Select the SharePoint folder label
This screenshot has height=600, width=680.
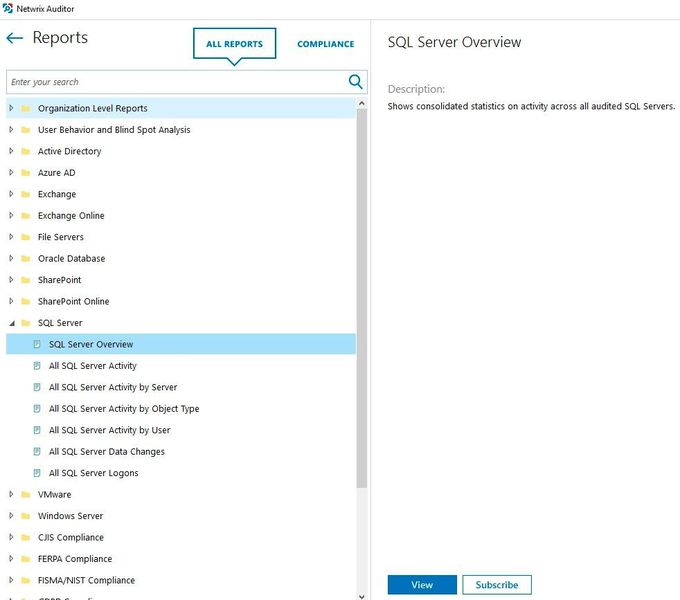tap(59, 280)
